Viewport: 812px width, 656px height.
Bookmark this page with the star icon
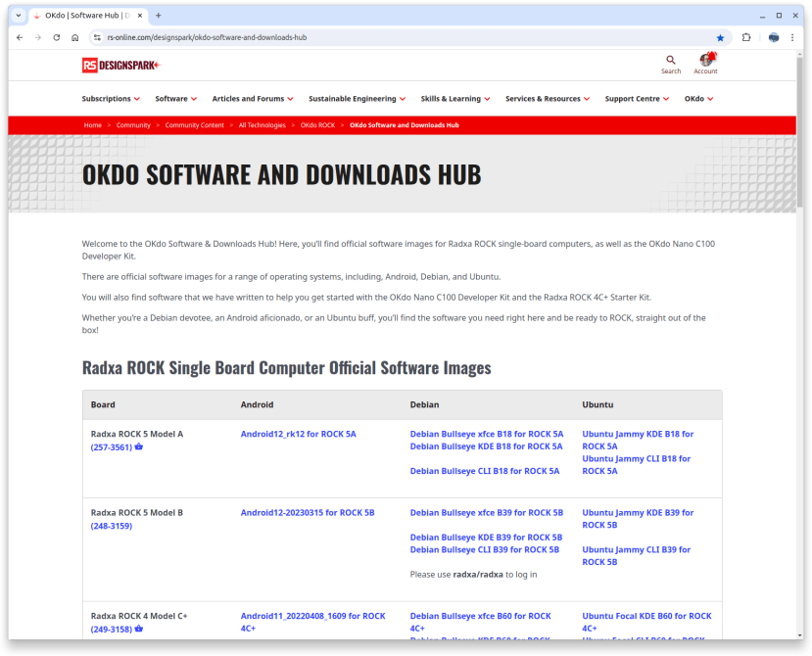pyautogui.click(x=720, y=38)
